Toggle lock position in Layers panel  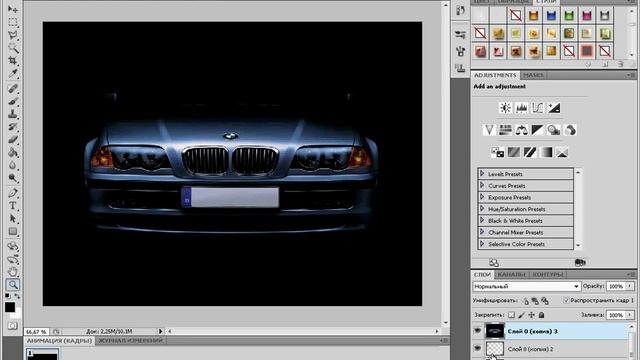pos(531,315)
